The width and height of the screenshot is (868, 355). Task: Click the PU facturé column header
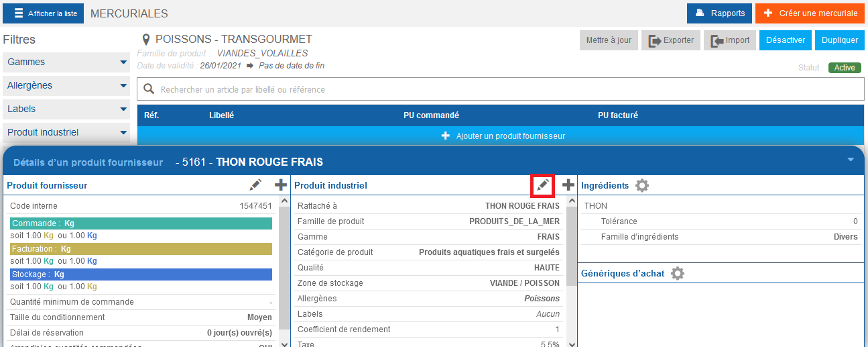pos(618,115)
